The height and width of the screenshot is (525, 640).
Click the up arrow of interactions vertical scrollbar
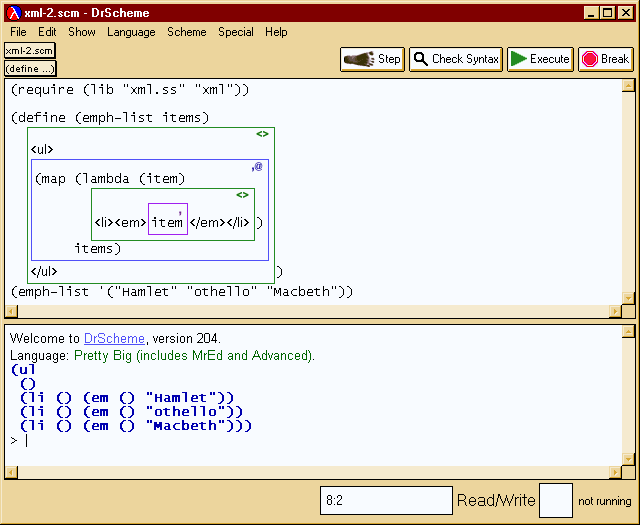[x=628, y=331]
